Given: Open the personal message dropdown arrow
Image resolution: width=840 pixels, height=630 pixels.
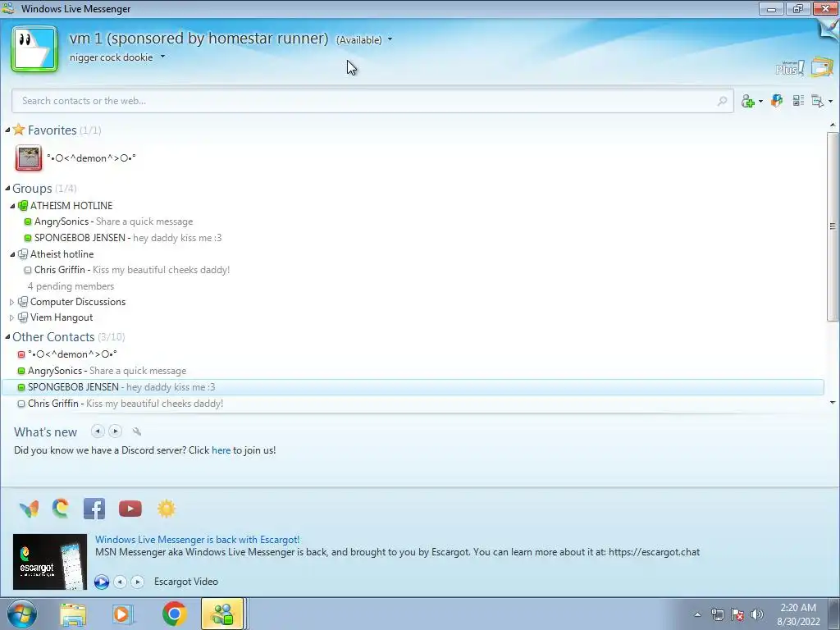Looking at the screenshot, I should click(163, 57).
